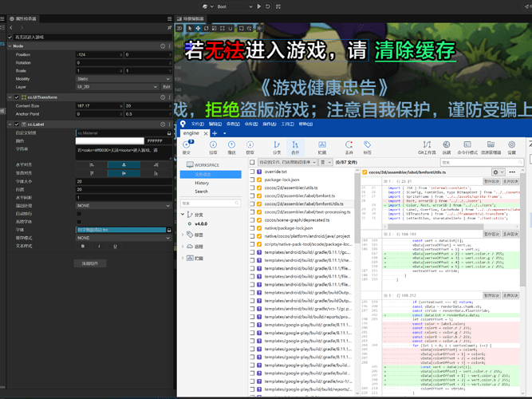The width and height of the screenshot is (532, 399).
Task: Collapse the branches tree in SourceTree sidebar
Action: click(x=183, y=215)
